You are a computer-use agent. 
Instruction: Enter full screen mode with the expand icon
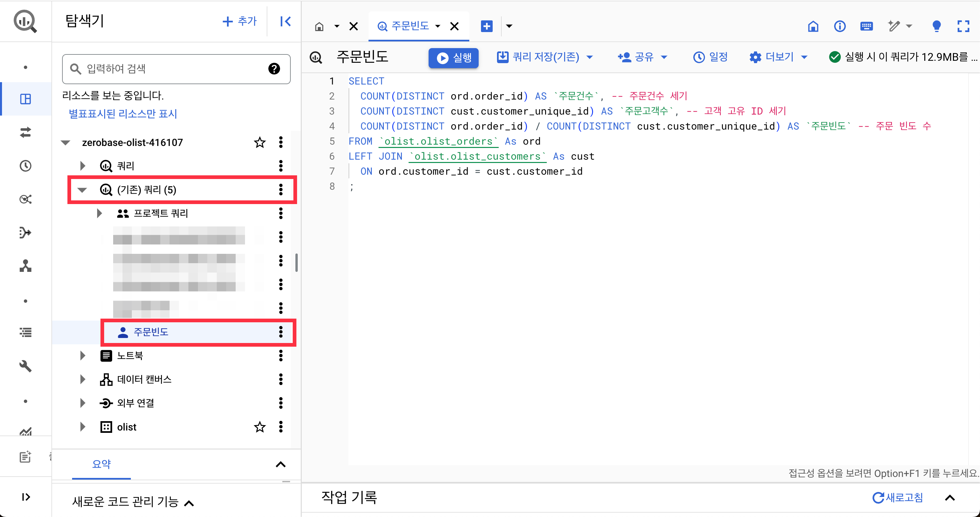[963, 26]
